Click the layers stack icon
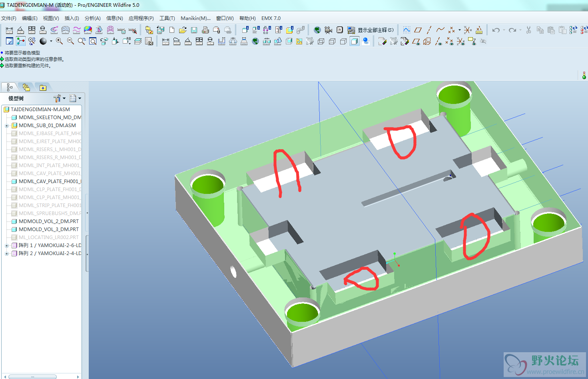The image size is (588, 379). (138, 41)
